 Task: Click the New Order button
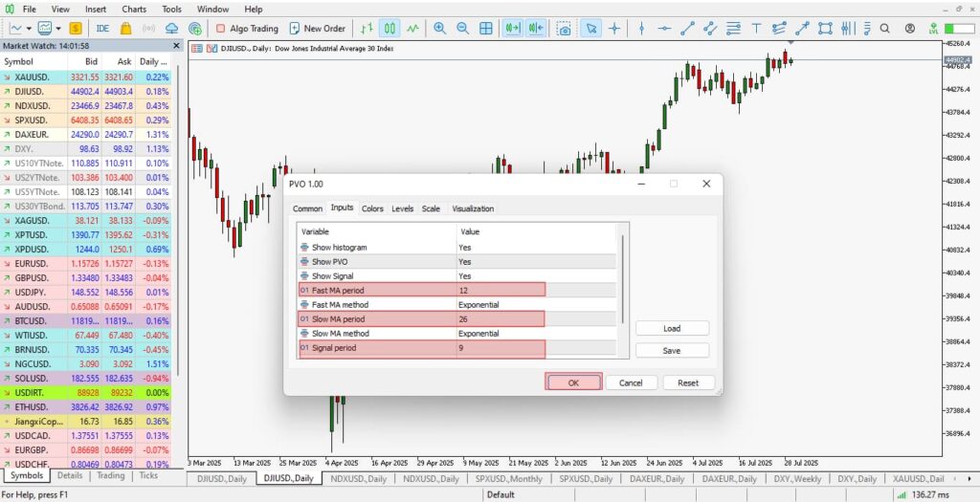318,28
